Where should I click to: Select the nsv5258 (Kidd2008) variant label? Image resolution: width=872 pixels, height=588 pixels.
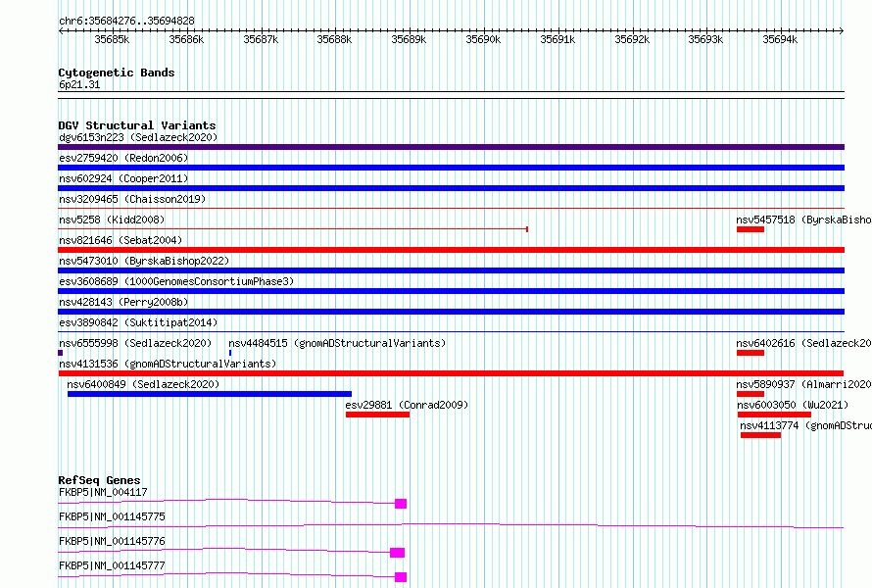click(112, 220)
